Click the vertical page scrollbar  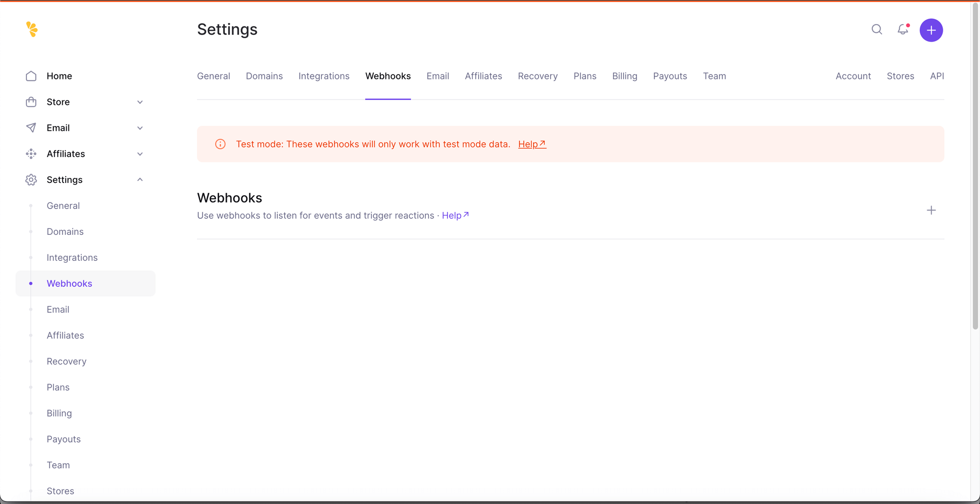tap(975, 167)
